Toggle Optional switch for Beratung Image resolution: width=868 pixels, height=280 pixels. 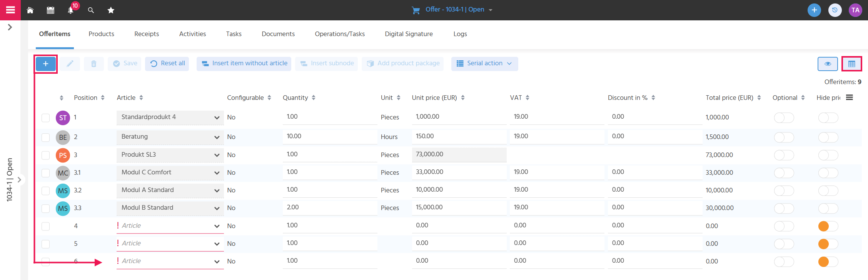coord(784,137)
